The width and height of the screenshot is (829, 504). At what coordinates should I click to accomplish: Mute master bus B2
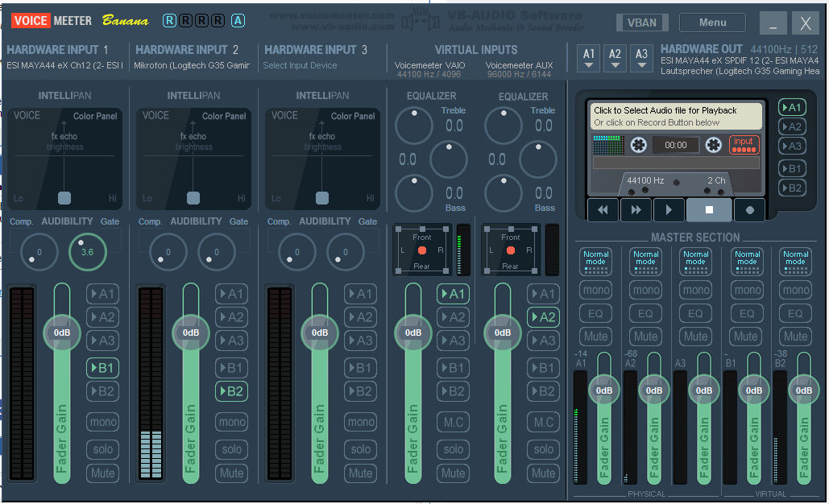pyautogui.click(x=796, y=336)
